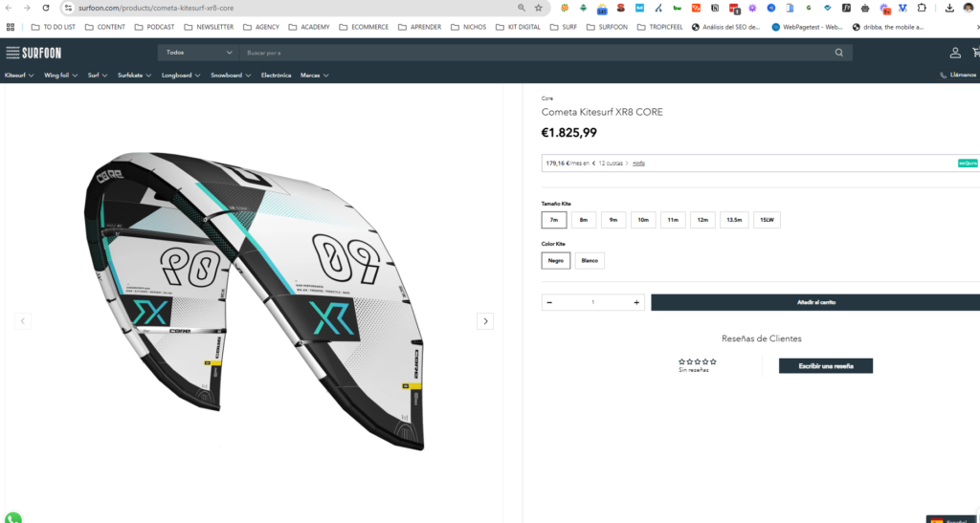Open the shopping cart icon

(975, 53)
